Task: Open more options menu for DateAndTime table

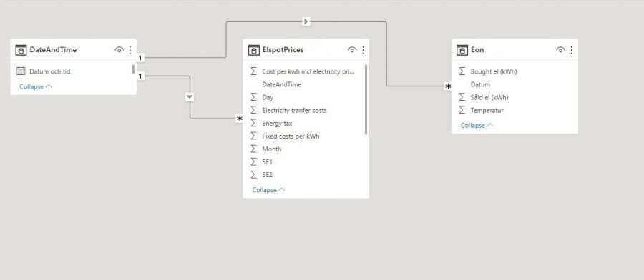Action: click(x=130, y=50)
